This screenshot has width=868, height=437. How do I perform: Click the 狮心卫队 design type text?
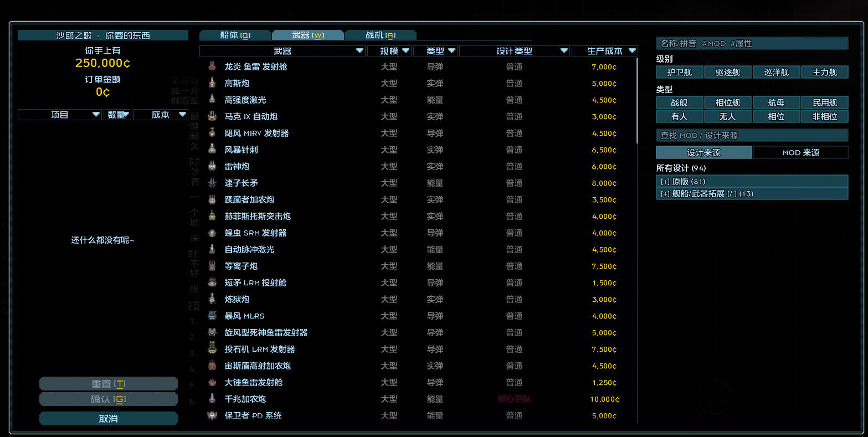[515, 399]
